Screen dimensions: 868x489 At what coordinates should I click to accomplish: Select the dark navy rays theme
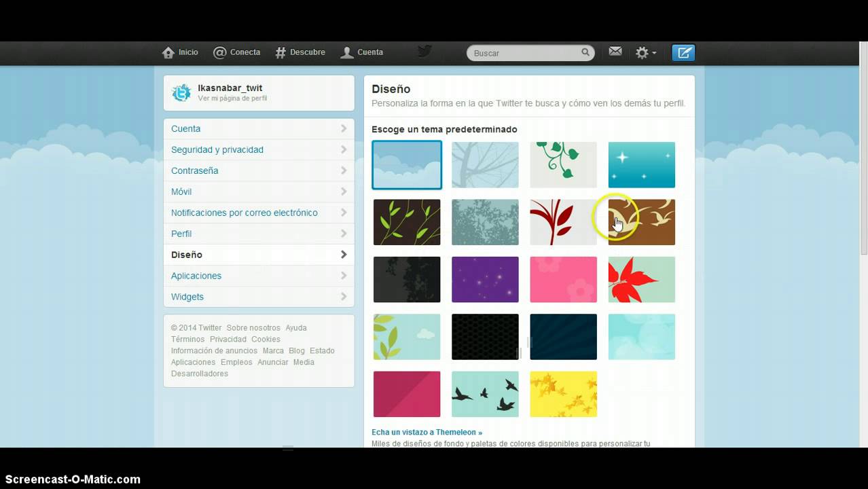(563, 337)
